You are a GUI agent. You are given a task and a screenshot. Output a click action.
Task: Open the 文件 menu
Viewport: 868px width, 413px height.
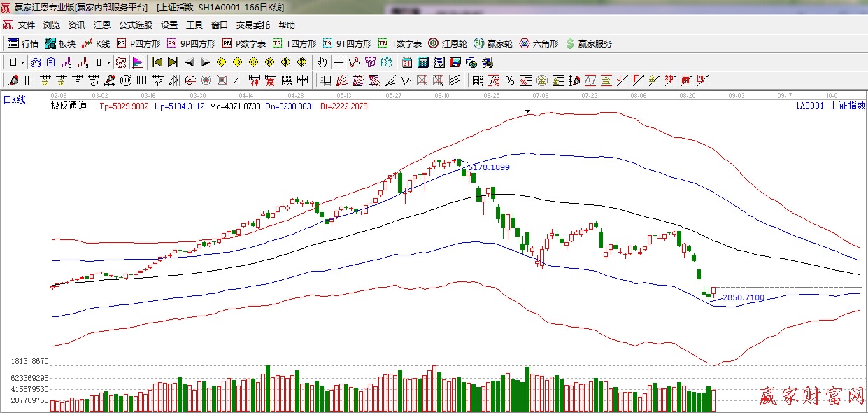pos(27,24)
